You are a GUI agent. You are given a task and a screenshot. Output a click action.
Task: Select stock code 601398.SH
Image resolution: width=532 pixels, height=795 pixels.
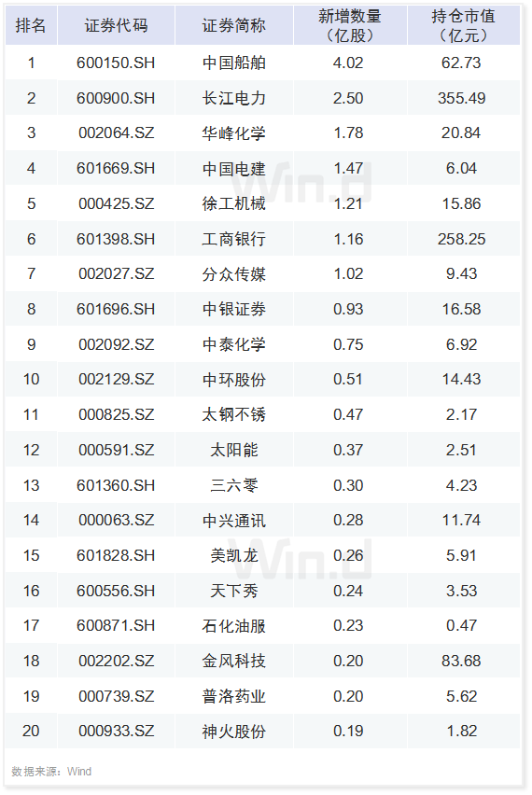[116, 239]
